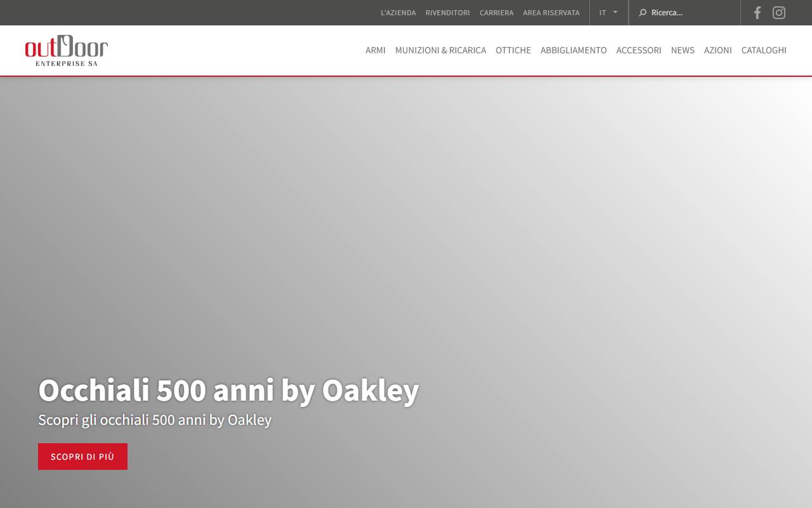
Task: Open the AREA RISERVATA link
Action: coord(551,13)
